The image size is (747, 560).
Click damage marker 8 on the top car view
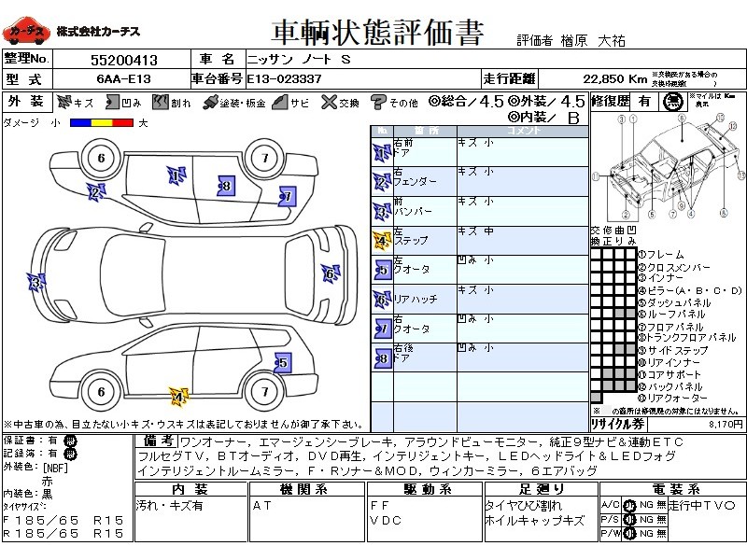(x=225, y=186)
